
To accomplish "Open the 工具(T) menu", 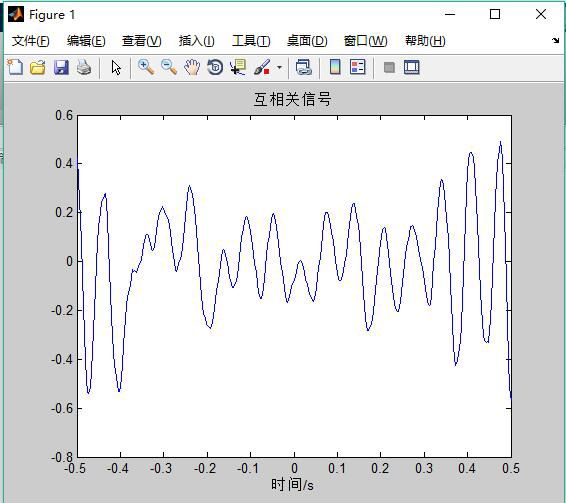I will [x=251, y=41].
